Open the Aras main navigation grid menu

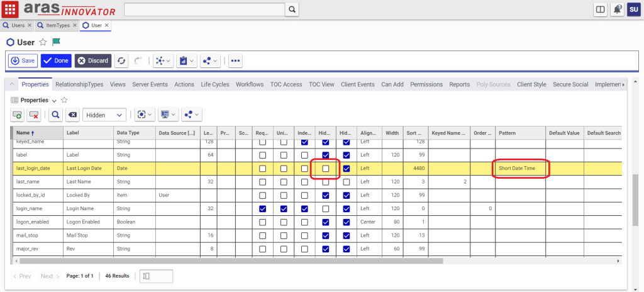coord(11,9)
